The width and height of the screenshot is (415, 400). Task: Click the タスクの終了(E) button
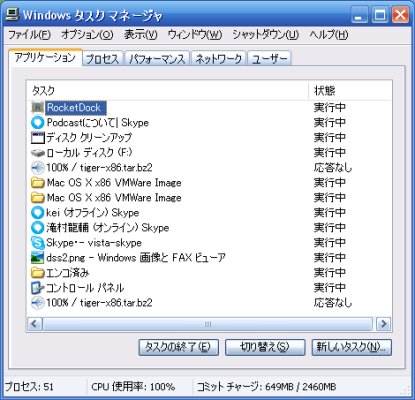(x=178, y=347)
